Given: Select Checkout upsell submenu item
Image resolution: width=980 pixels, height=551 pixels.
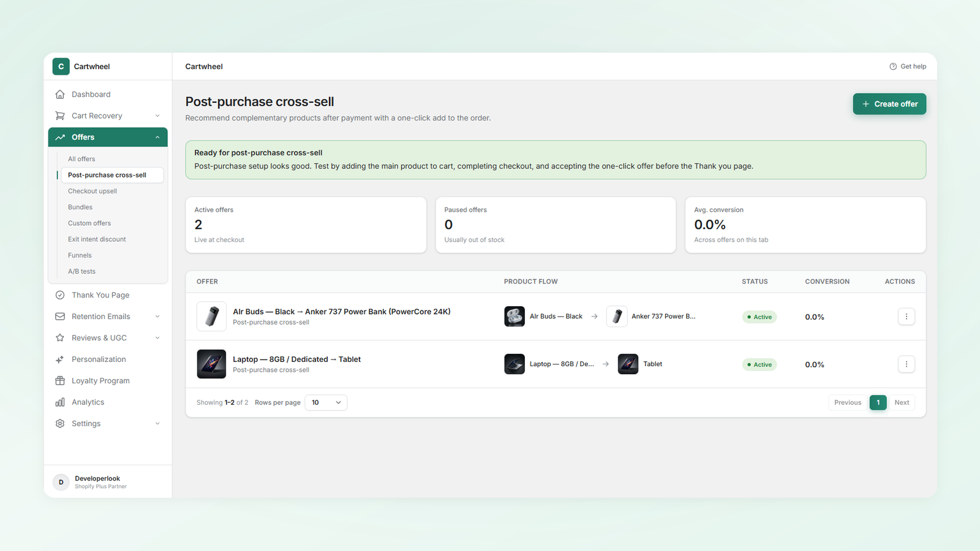Looking at the screenshot, I should click(x=112, y=191).
